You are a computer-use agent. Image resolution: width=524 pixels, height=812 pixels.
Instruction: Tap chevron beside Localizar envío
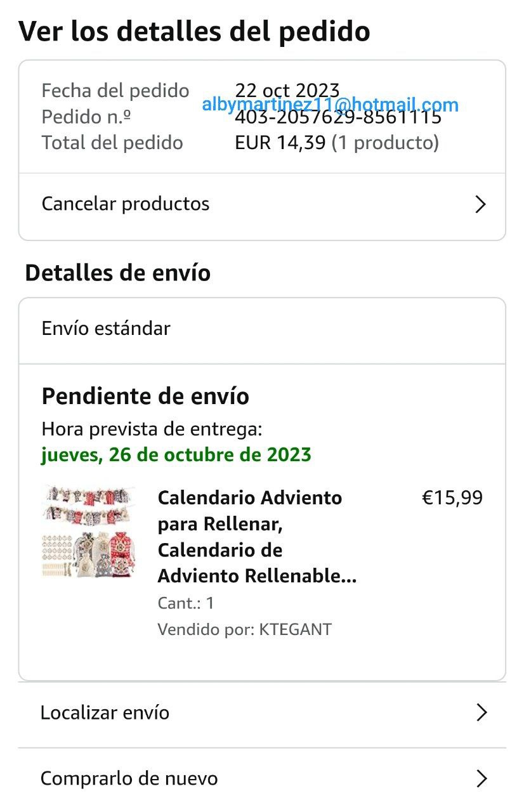481,712
